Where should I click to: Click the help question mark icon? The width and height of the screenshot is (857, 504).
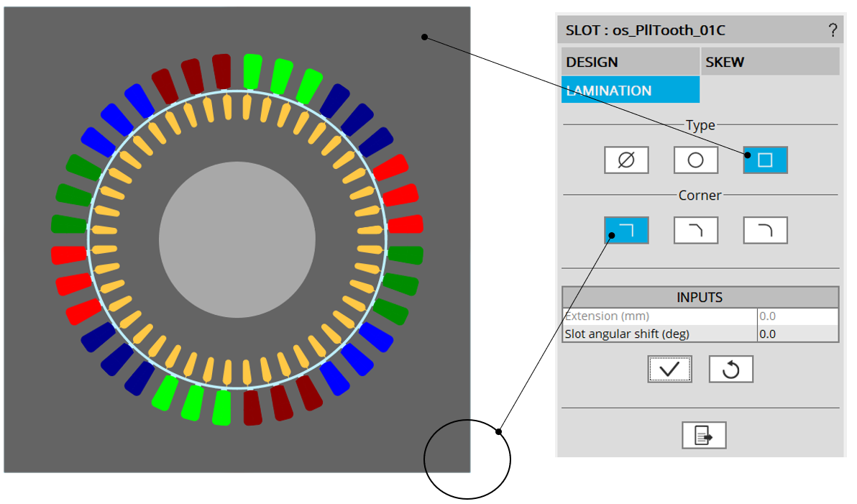tap(833, 30)
